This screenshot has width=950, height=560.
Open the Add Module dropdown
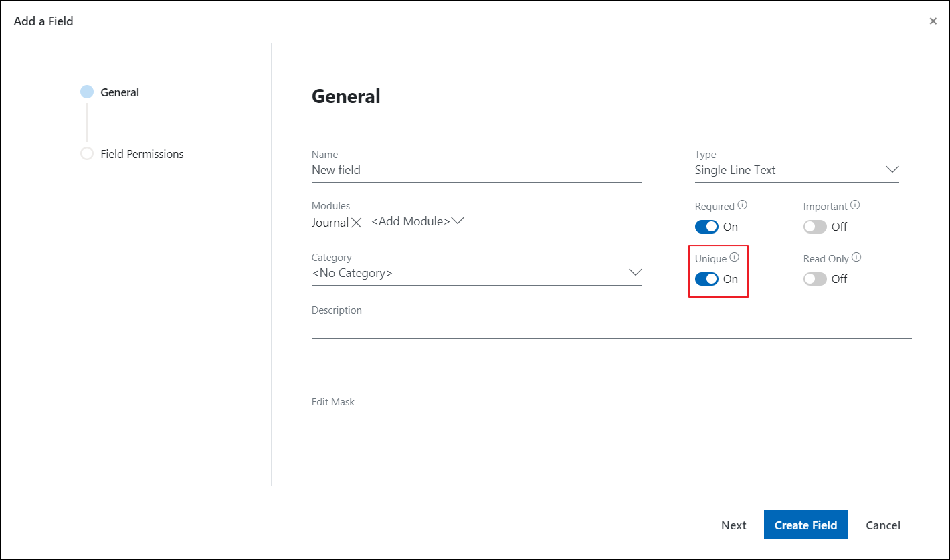(x=417, y=221)
